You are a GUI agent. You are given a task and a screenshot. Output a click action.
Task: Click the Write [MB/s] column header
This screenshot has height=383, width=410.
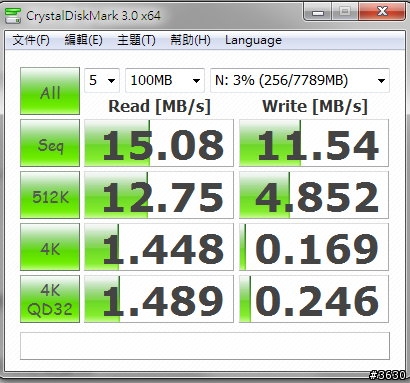pyautogui.click(x=315, y=107)
